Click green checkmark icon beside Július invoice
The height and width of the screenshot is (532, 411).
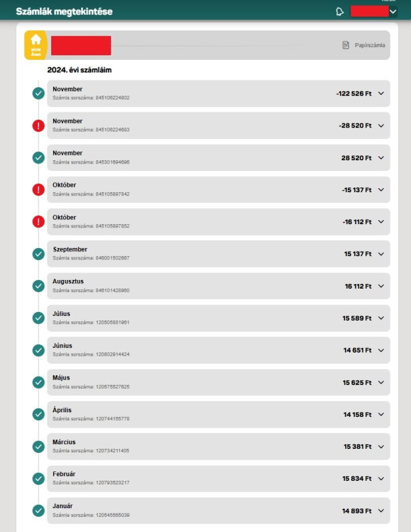(39, 318)
